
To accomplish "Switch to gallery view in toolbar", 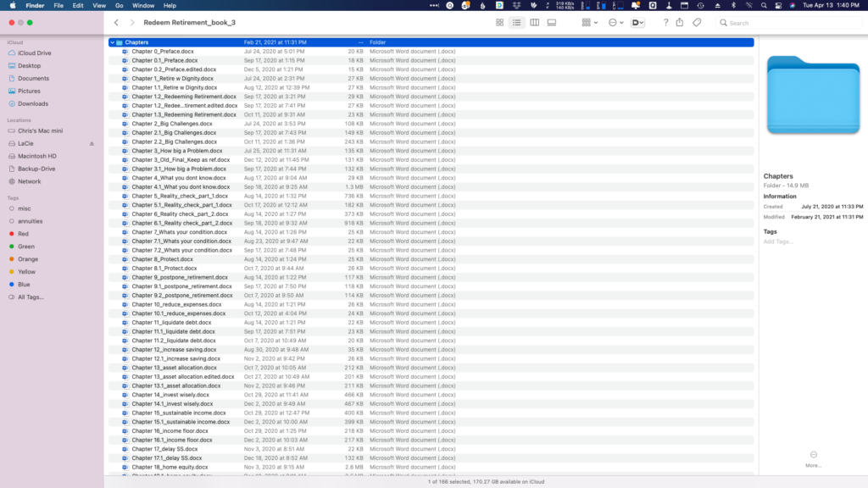I will pyautogui.click(x=552, y=23).
